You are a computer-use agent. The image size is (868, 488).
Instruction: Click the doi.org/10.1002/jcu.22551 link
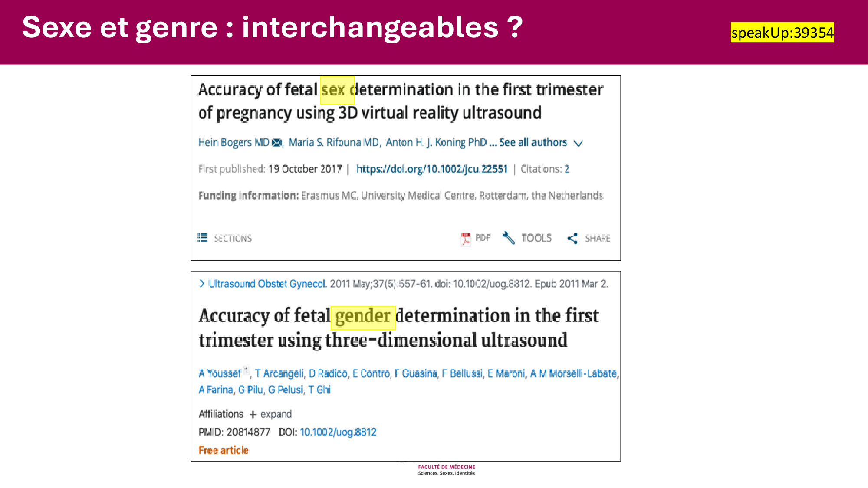coord(432,169)
